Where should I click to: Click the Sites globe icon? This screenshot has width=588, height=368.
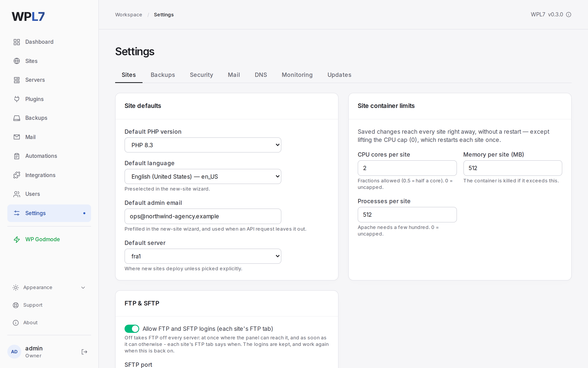(17, 61)
